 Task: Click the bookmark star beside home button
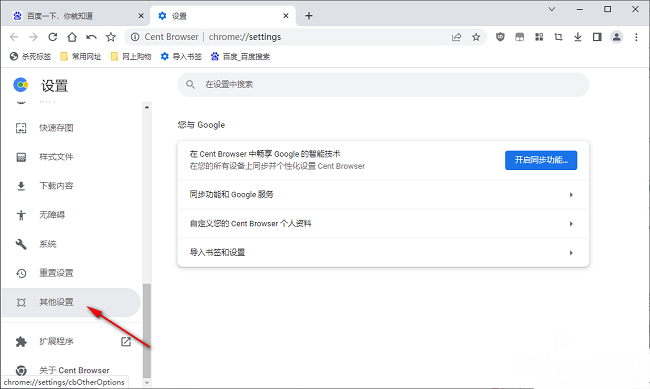[x=111, y=37]
